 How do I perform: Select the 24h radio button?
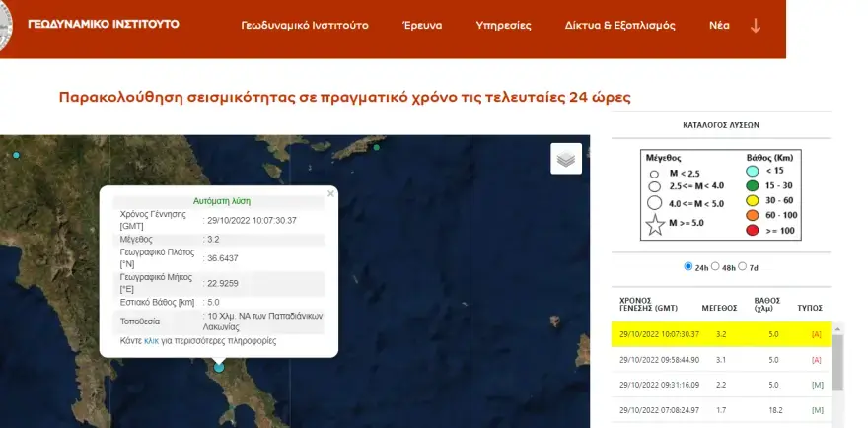688,266
